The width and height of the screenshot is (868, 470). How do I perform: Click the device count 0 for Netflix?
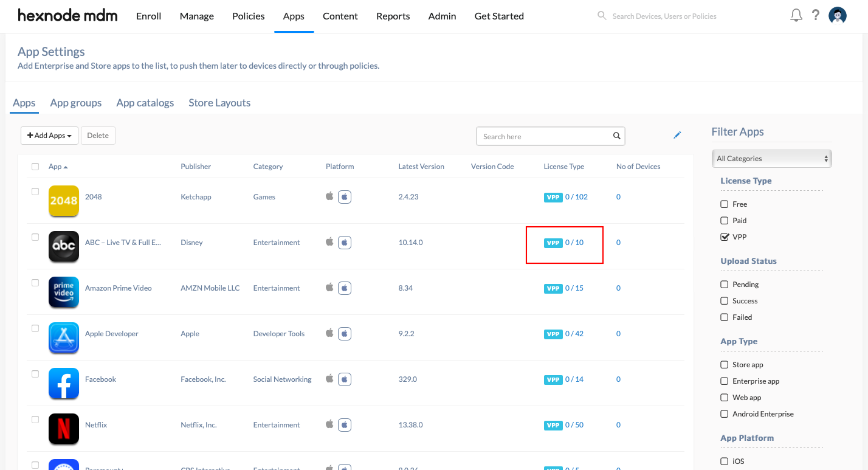coord(618,425)
